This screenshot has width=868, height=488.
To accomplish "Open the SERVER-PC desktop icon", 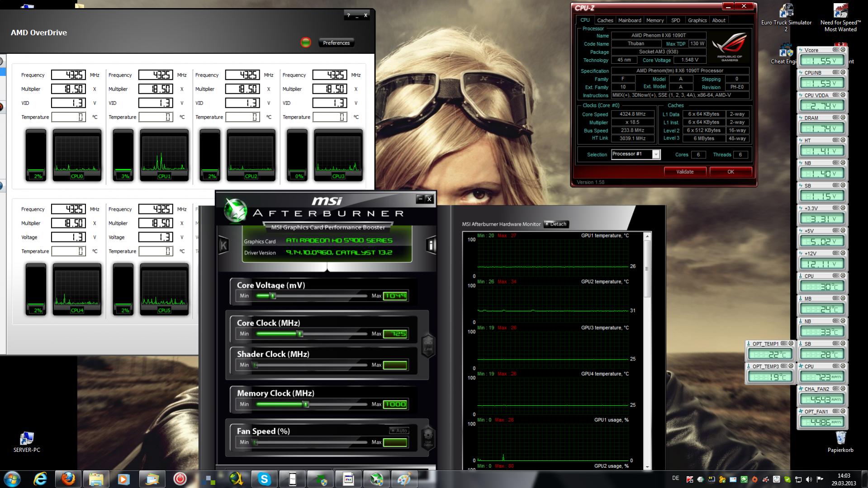I will pyautogui.click(x=27, y=441).
